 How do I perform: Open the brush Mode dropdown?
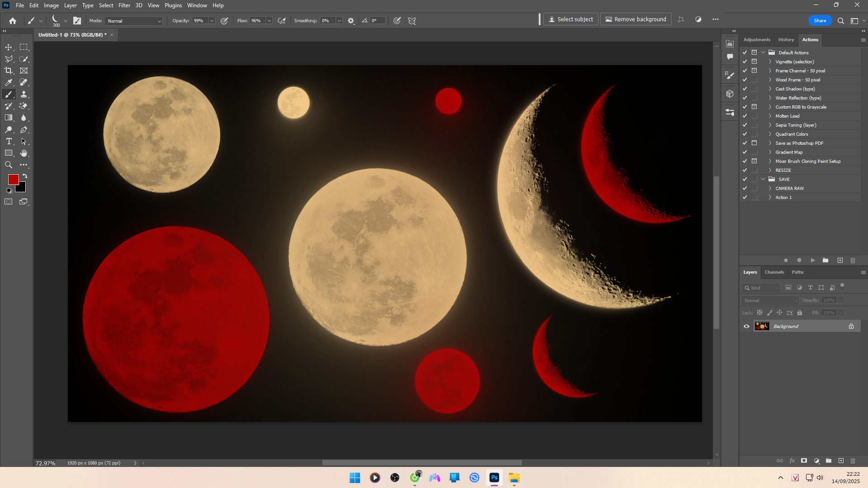133,21
